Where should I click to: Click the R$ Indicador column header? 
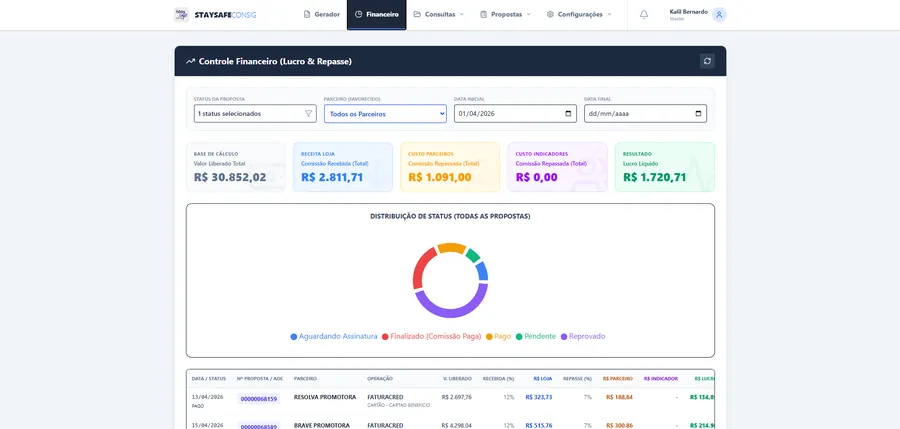click(x=661, y=378)
